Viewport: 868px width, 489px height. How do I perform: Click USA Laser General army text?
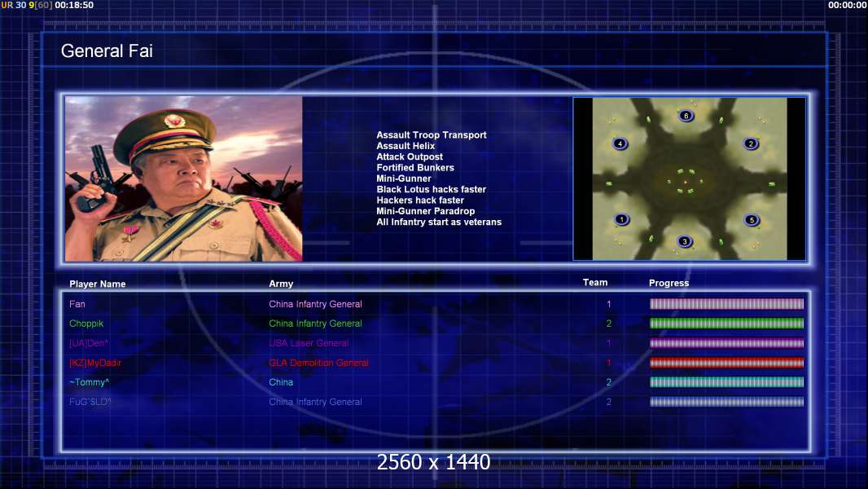[309, 343]
